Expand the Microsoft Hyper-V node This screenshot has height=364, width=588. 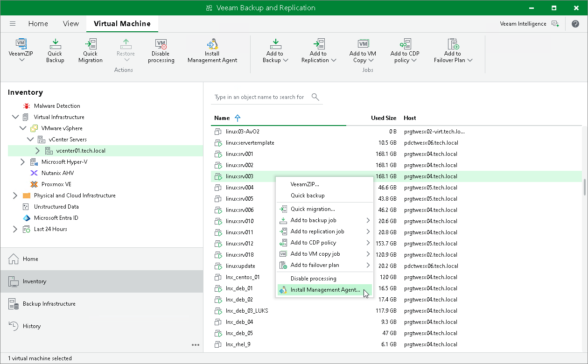click(x=23, y=162)
